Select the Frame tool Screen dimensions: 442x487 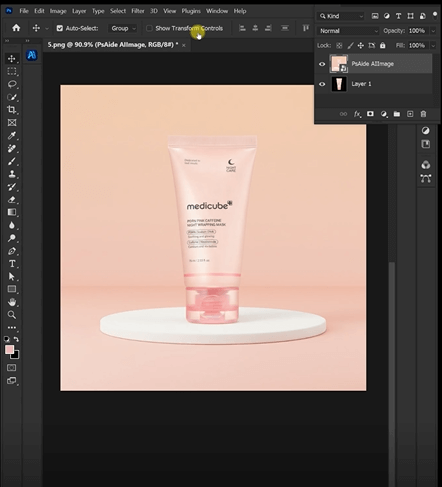pyautogui.click(x=12, y=123)
